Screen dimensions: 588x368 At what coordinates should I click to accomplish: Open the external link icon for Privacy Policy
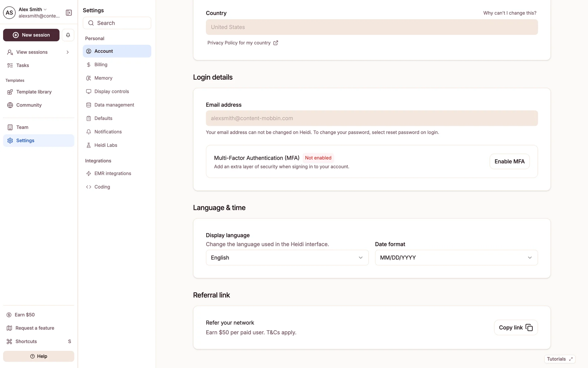[276, 43]
